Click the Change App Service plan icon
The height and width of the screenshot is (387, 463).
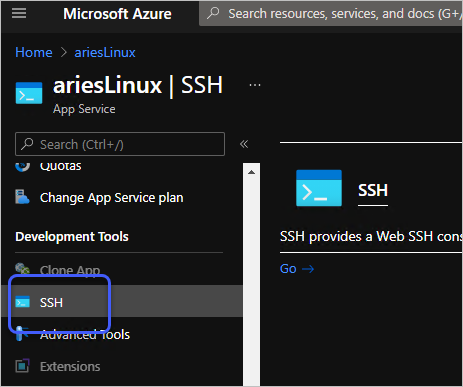pyautogui.click(x=22, y=197)
